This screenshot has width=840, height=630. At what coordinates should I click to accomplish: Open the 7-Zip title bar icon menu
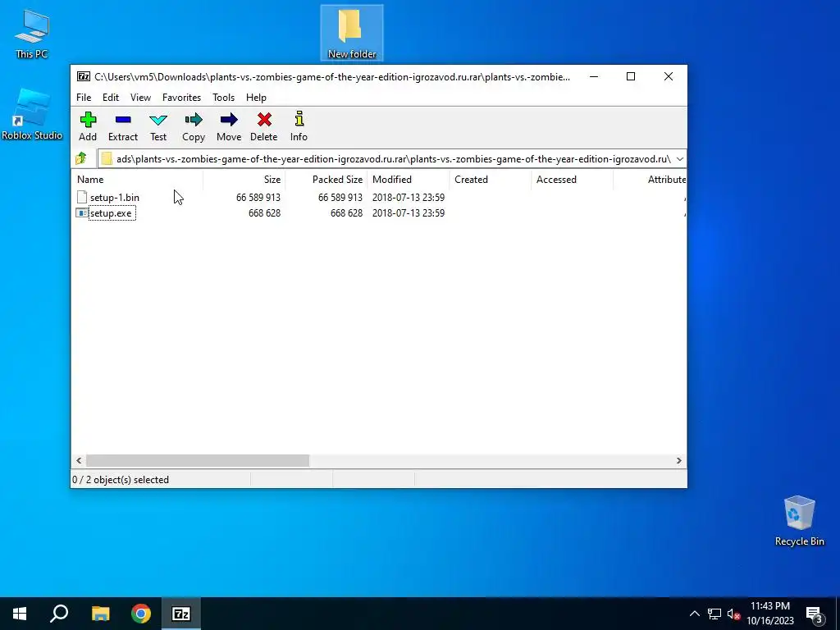(84, 76)
